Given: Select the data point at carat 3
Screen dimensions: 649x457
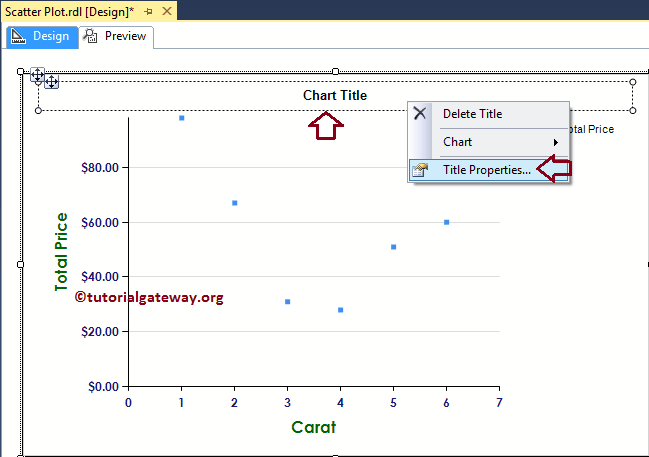Looking at the screenshot, I should click(287, 302).
